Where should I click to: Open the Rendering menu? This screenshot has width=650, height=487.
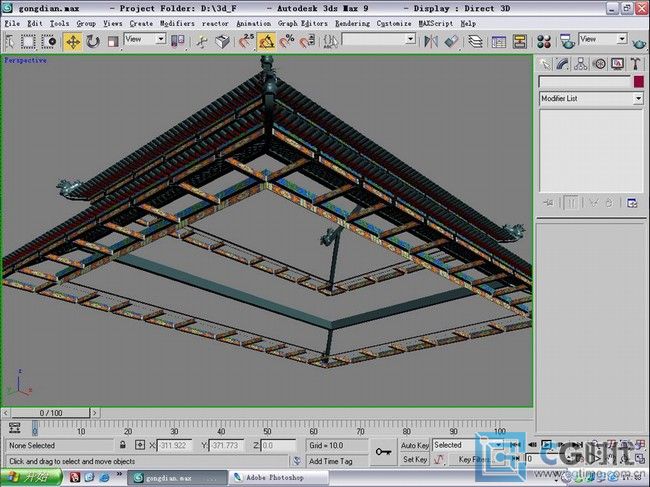(352, 24)
